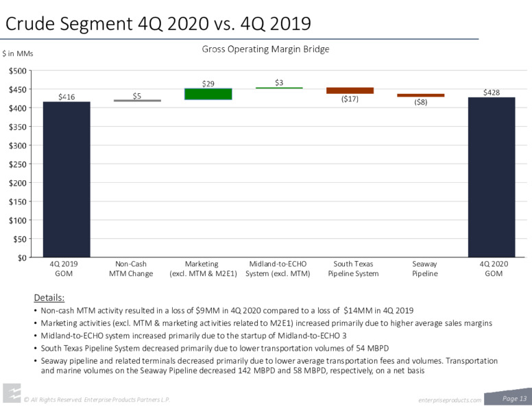Click the '$428' data label

(x=492, y=92)
